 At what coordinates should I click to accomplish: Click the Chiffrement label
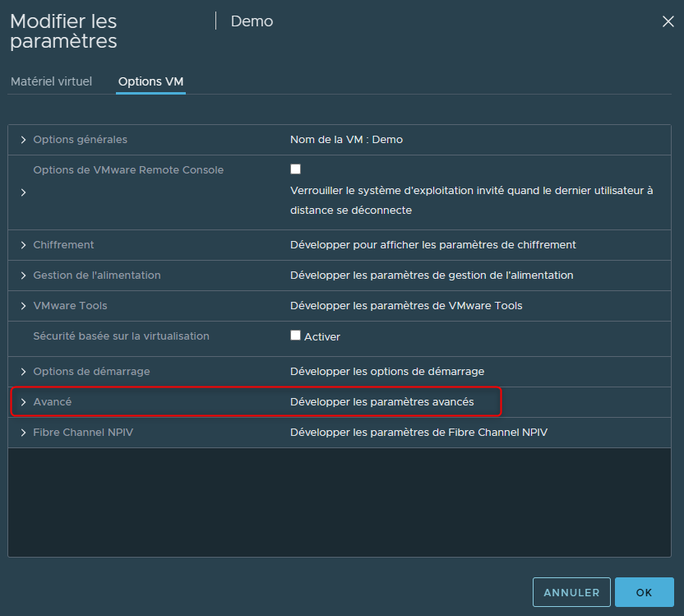tap(63, 245)
